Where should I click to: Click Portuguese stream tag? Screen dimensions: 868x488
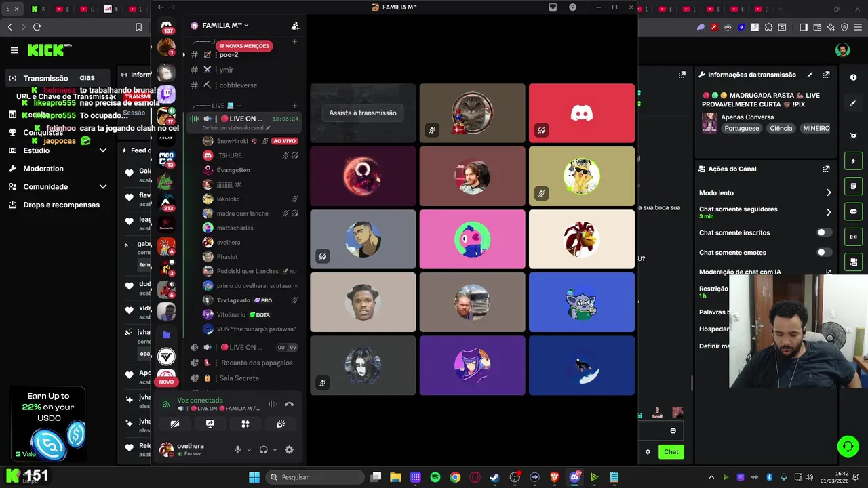[x=742, y=128]
